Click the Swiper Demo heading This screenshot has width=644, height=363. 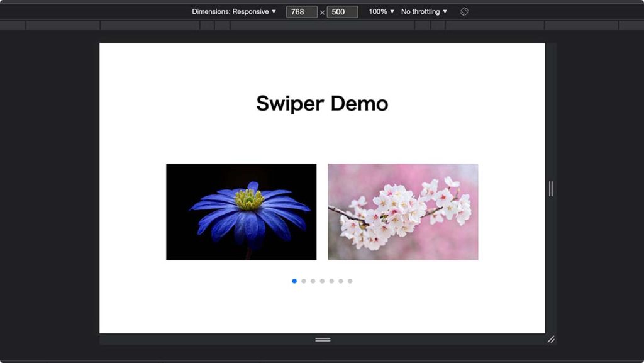[322, 103]
